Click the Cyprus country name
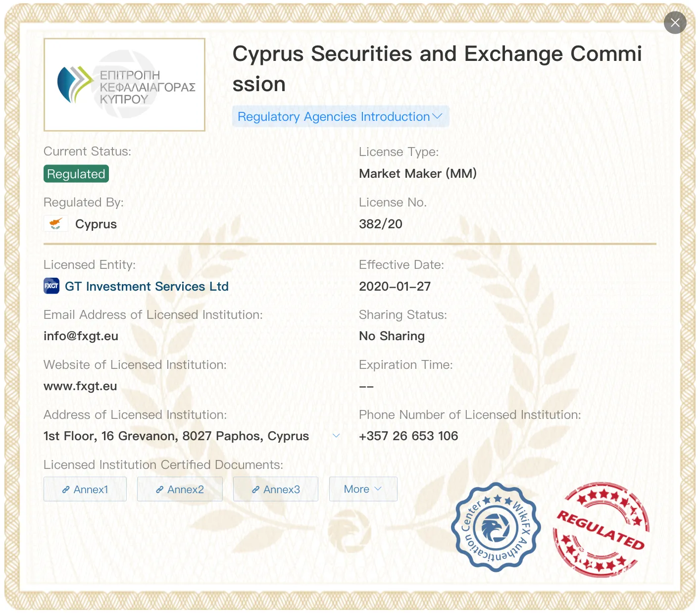The height and width of the screenshot is (613, 700). [96, 224]
